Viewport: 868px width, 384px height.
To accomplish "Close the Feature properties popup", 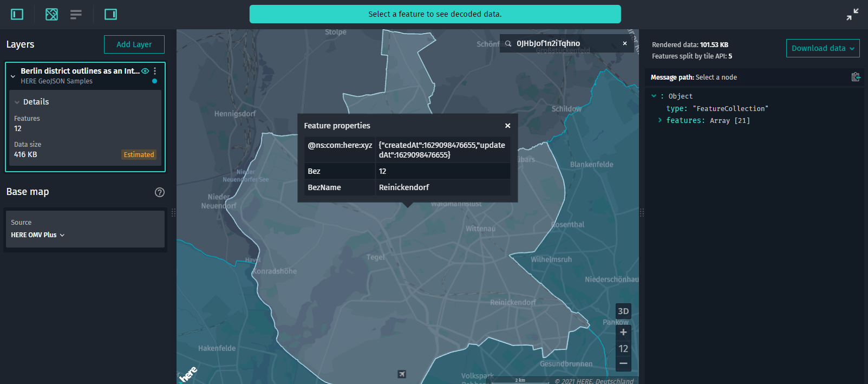I will (508, 126).
